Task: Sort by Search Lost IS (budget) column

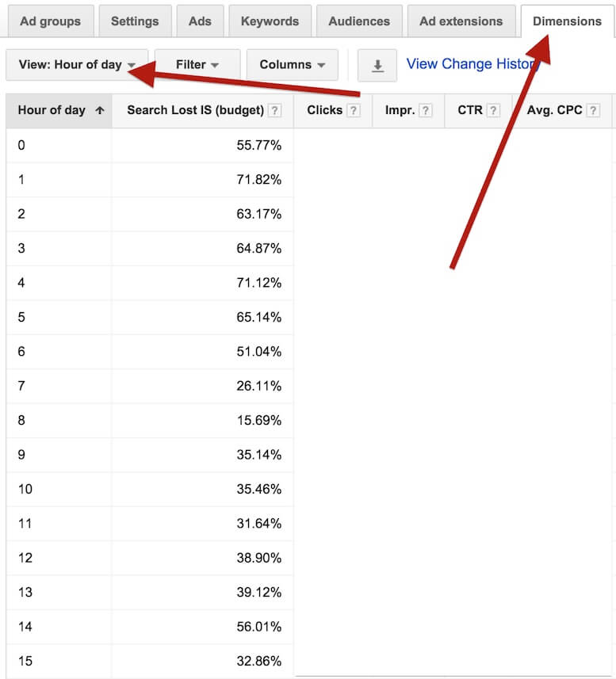Action: [195, 111]
